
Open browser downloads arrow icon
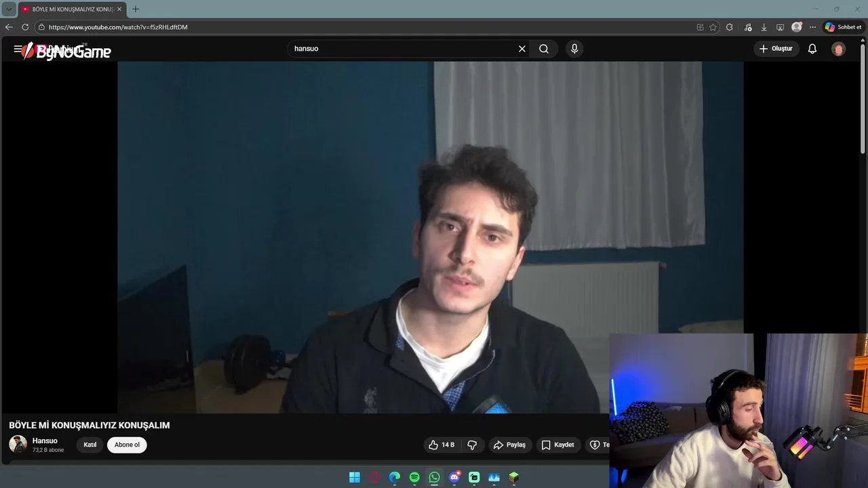(764, 27)
